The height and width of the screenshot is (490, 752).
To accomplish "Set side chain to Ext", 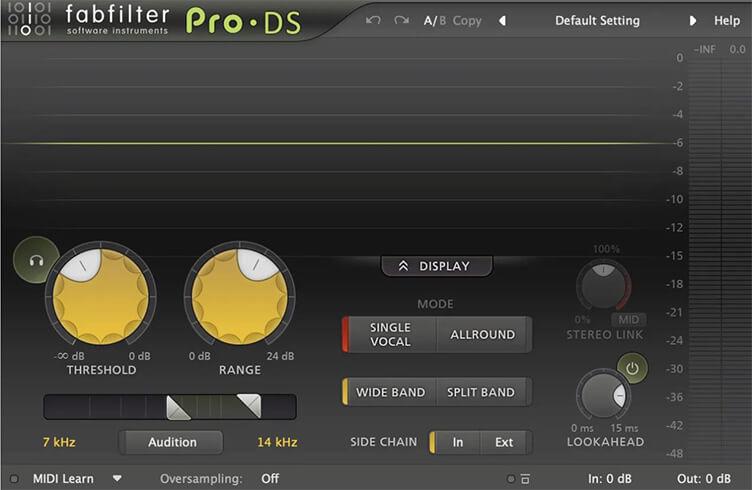I will [505, 442].
